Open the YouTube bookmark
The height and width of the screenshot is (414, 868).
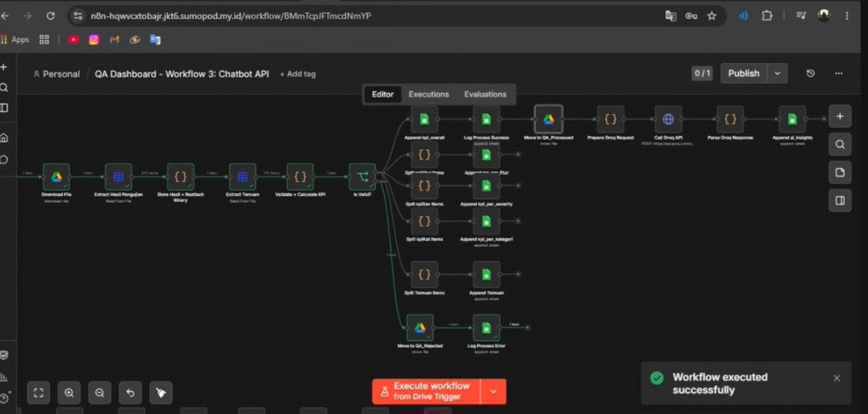coord(73,40)
